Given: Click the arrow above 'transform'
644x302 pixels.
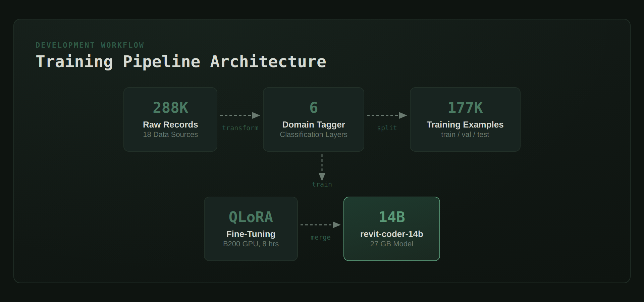Looking at the screenshot, I should (240, 115).
